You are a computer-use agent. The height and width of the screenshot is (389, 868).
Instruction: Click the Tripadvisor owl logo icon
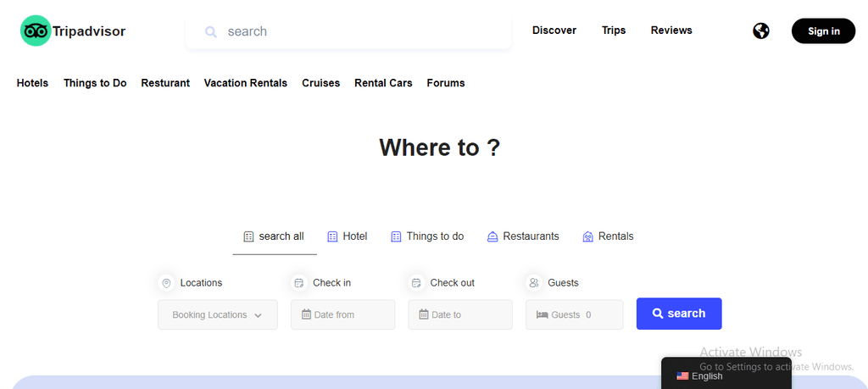[36, 31]
